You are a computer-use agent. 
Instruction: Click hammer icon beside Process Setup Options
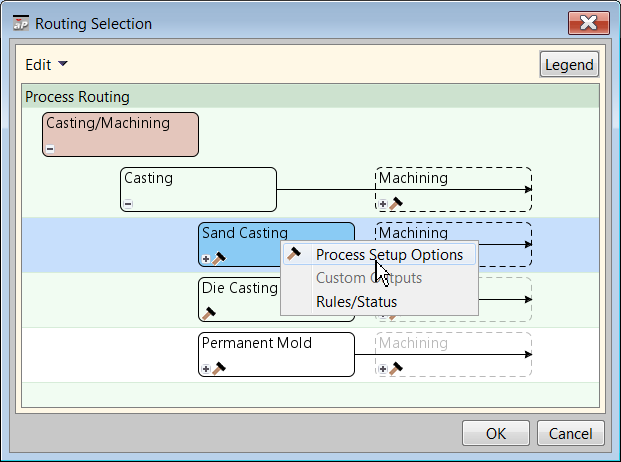[x=294, y=254]
